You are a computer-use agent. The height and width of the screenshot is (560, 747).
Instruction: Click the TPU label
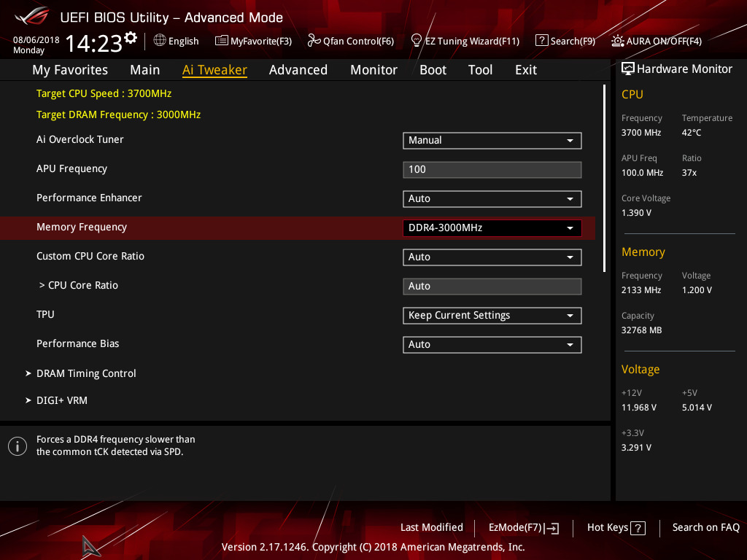pyautogui.click(x=45, y=314)
